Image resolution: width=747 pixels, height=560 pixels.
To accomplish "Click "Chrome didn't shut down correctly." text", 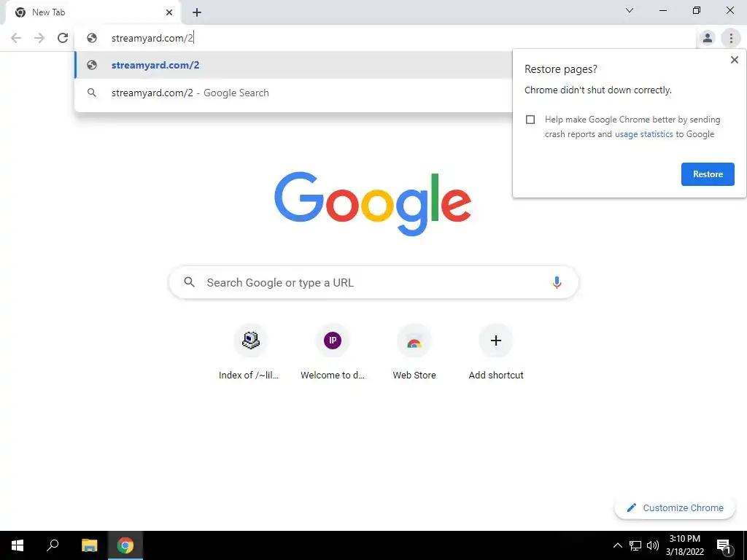I will click(x=598, y=90).
